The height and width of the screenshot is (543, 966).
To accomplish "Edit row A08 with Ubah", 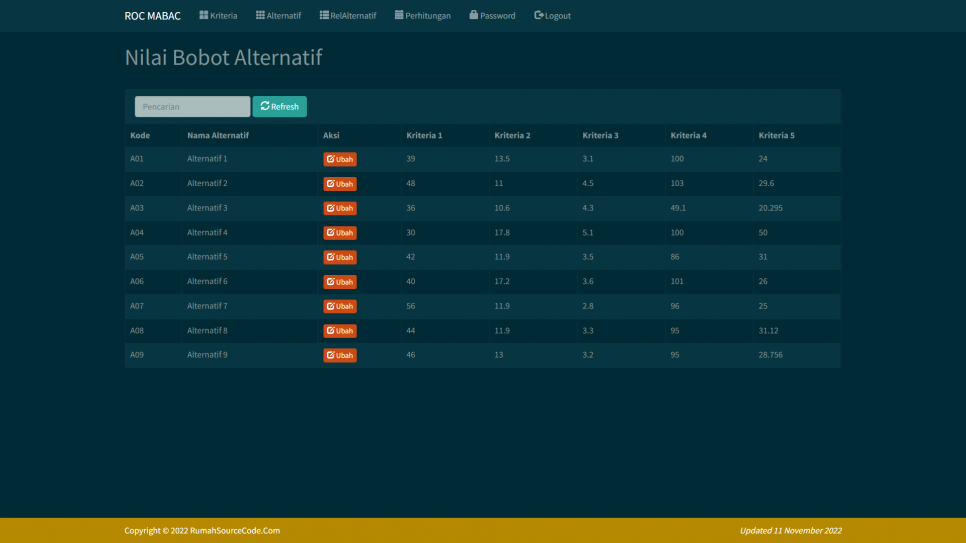I will (x=340, y=331).
